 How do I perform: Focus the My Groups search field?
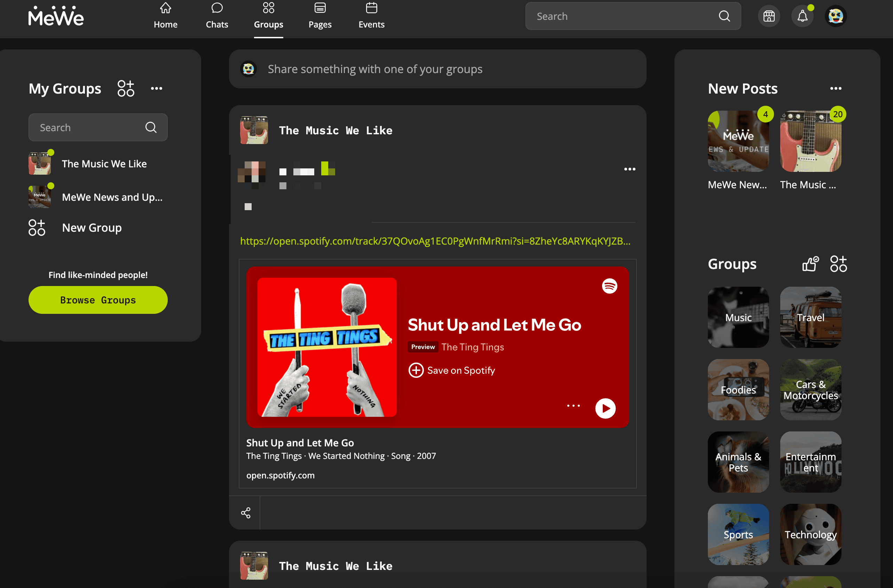(x=98, y=128)
